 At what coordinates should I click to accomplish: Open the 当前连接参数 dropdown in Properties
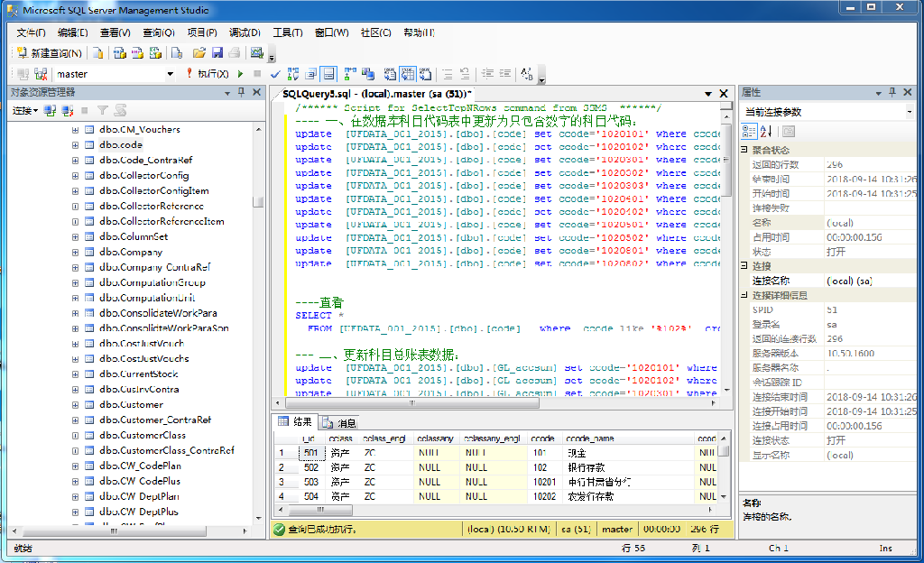pos(910,112)
